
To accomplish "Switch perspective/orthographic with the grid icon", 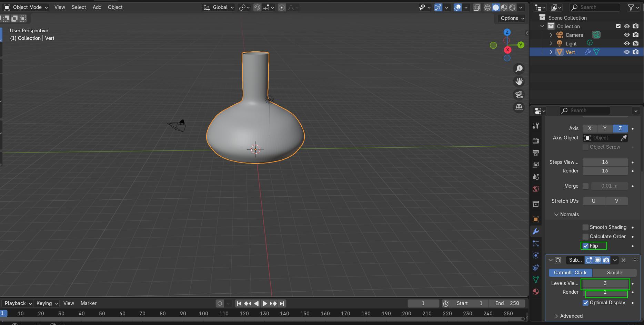I will (519, 107).
